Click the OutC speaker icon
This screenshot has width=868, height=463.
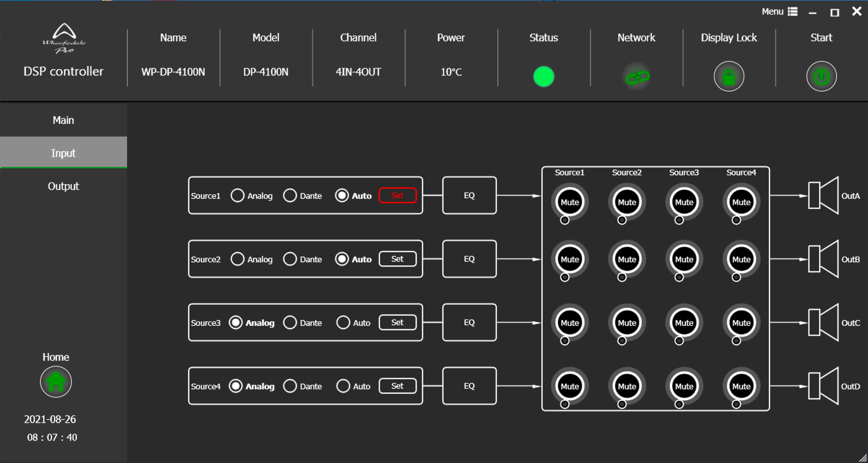(x=823, y=323)
